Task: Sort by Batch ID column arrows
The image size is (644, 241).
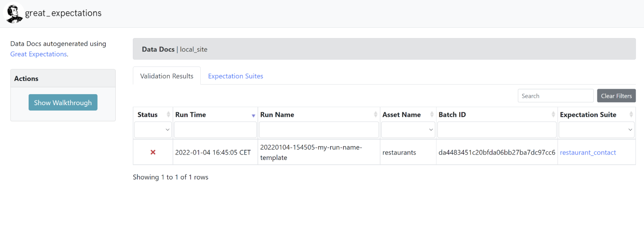Action: (553, 115)
